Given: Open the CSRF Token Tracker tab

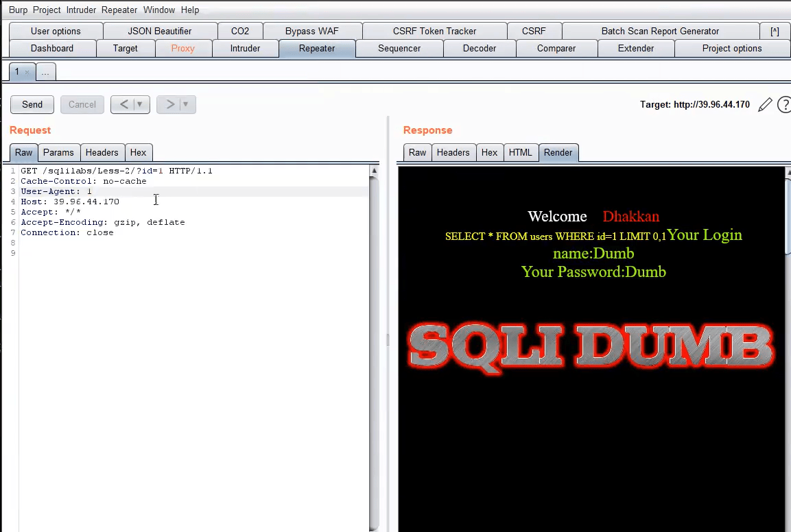Looking at the screenshot, I should click(x=434, y=31).
